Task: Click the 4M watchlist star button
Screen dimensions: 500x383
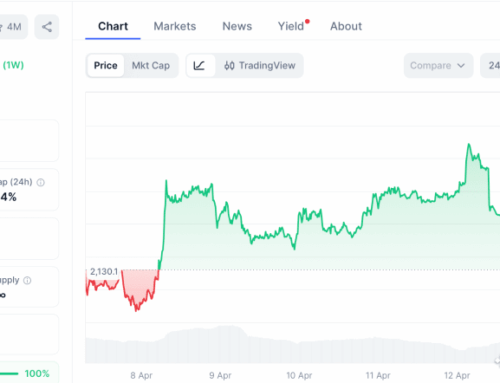Action: click(x=13, y=27)
